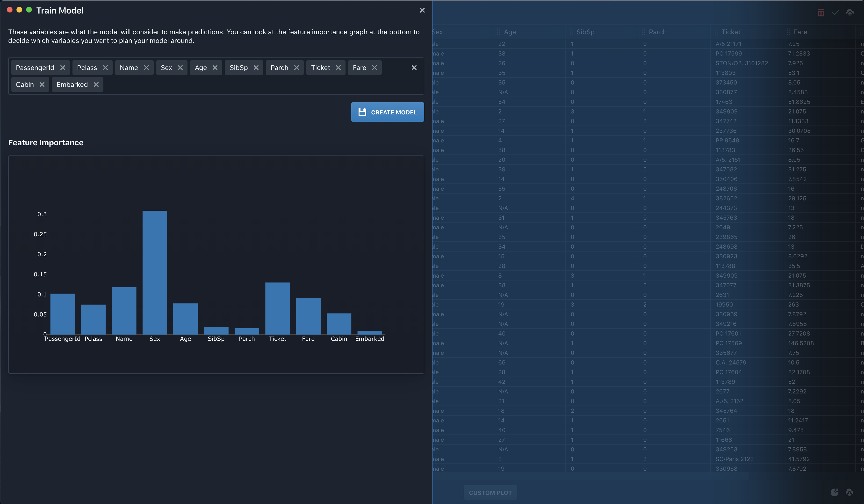The width and height of the screenshot is (864, 504).
Task: Remove the Cabin variable chip
Action: (42, 85)
